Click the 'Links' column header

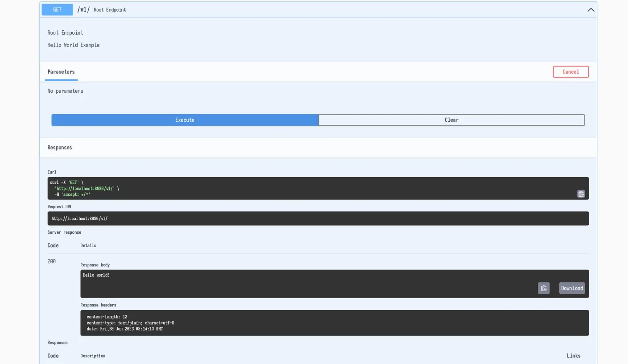pos(574,356)
